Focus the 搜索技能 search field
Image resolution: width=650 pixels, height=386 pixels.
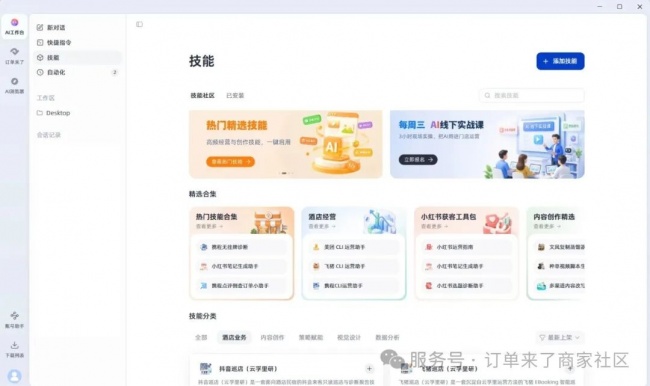(531, 95)
